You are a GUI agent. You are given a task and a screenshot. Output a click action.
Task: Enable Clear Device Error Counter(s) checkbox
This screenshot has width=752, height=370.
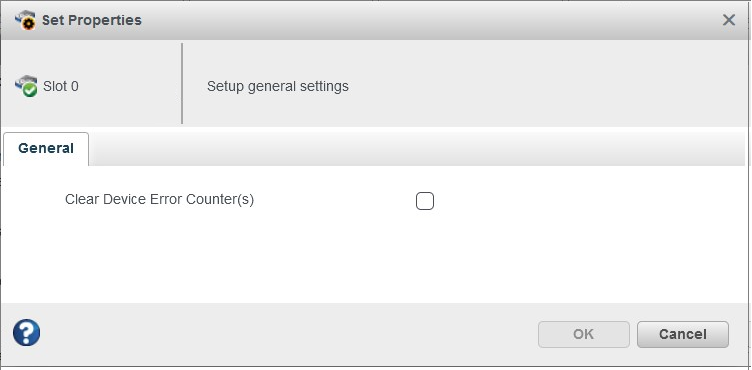click(x=425, y=201)
